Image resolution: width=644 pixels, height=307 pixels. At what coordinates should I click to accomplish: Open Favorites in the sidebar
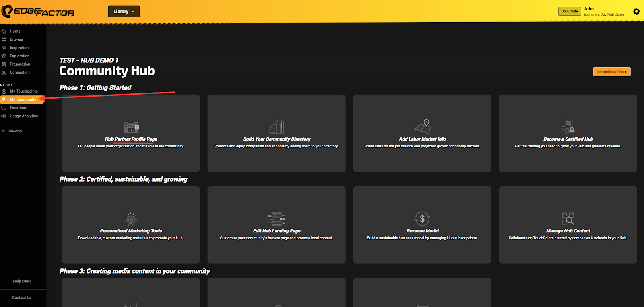[18, 108]
